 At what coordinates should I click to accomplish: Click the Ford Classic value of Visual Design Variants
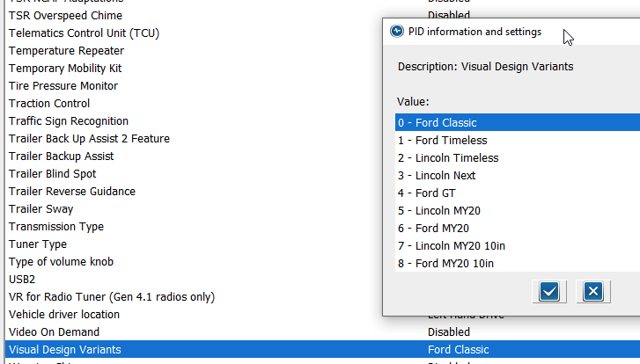pos(458,350)
